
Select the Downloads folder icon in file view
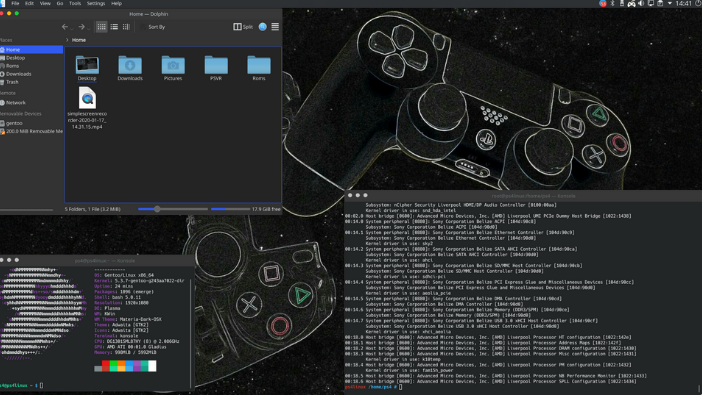tap(130, 65)
